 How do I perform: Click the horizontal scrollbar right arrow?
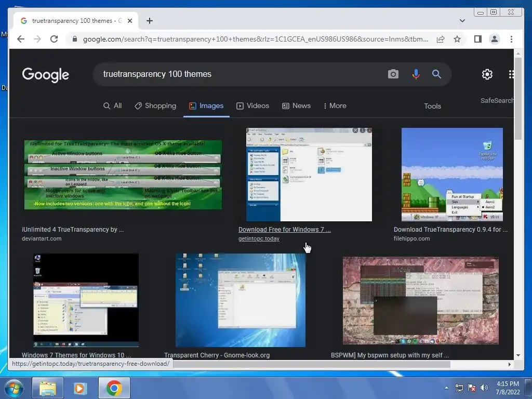point(510,364)
